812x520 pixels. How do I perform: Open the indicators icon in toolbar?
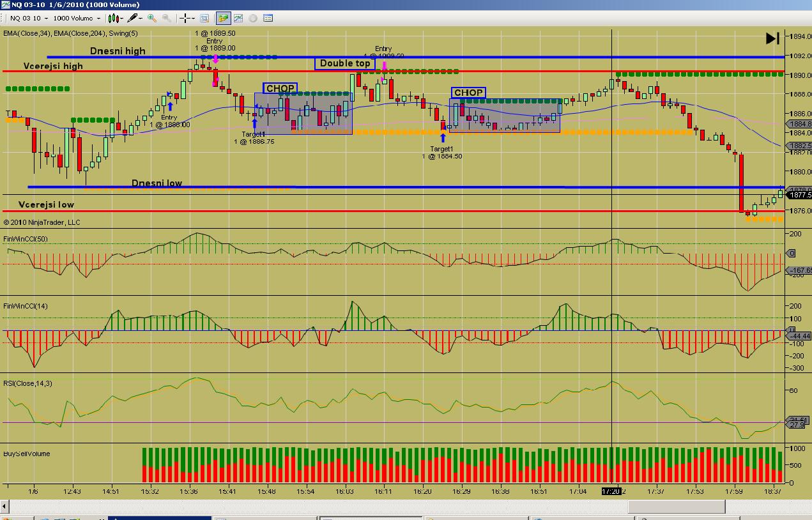tap(238, 19)
